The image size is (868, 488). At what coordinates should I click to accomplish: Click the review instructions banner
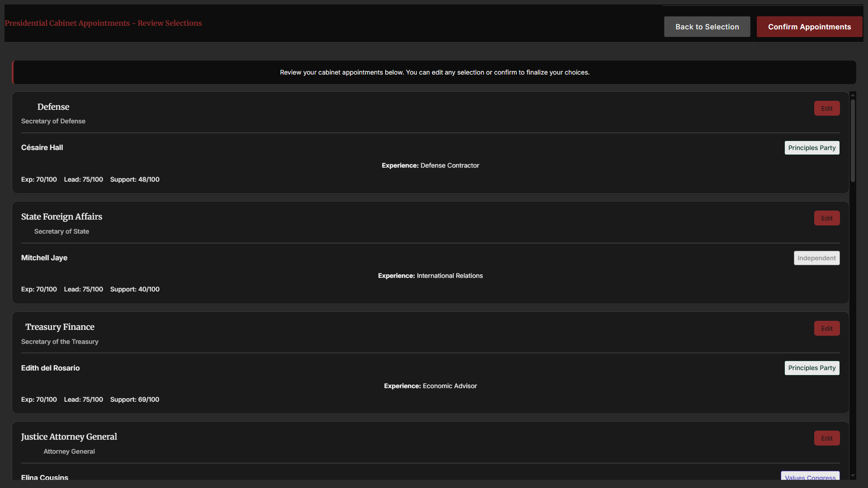(x=434, y=72)
